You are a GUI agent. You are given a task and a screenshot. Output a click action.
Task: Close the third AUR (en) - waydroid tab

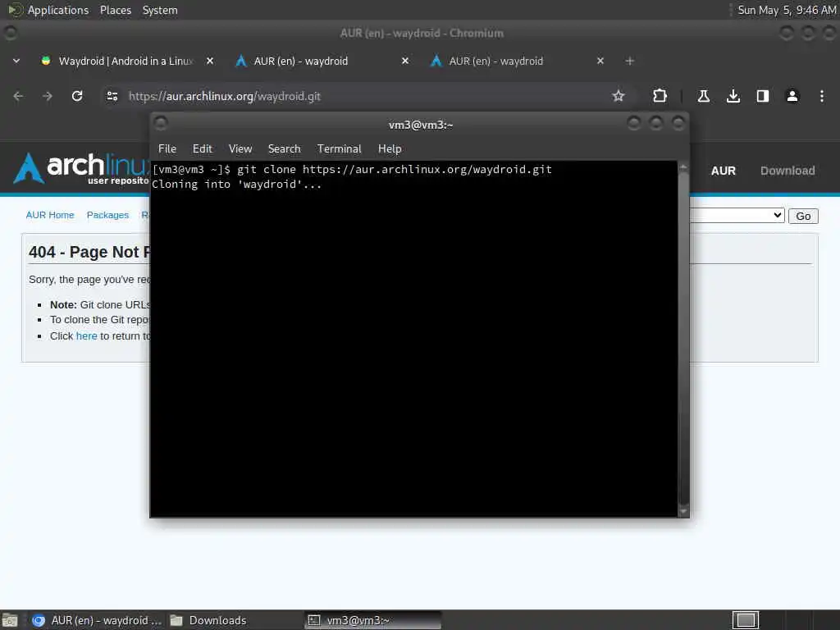(600, 61)
